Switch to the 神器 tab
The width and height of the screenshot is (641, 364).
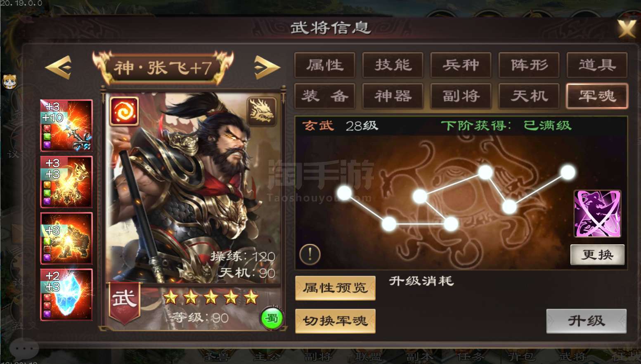tap(393, 96)
